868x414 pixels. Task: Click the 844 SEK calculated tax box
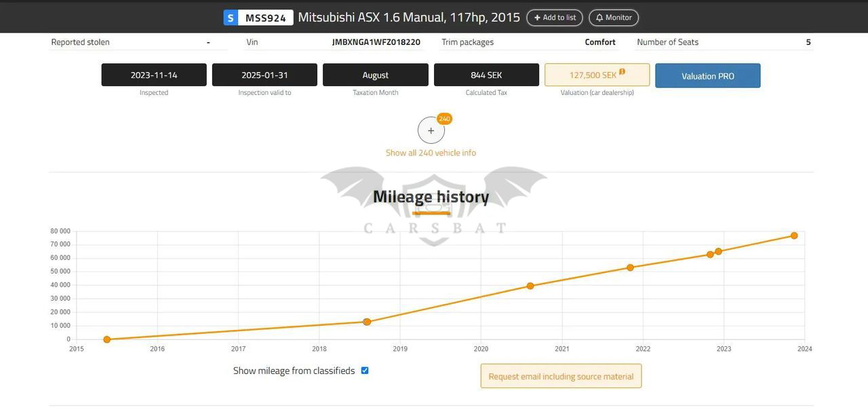[486, 75]
